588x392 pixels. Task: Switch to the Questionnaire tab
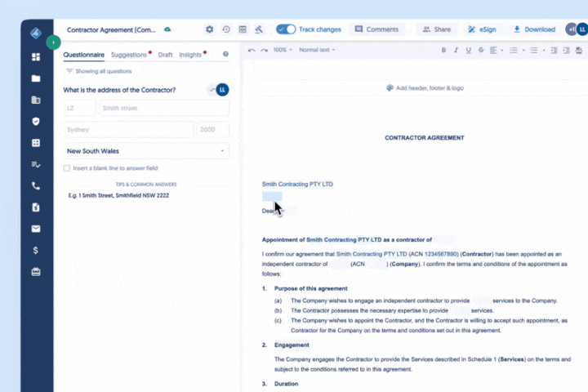[x=83, y=55]
